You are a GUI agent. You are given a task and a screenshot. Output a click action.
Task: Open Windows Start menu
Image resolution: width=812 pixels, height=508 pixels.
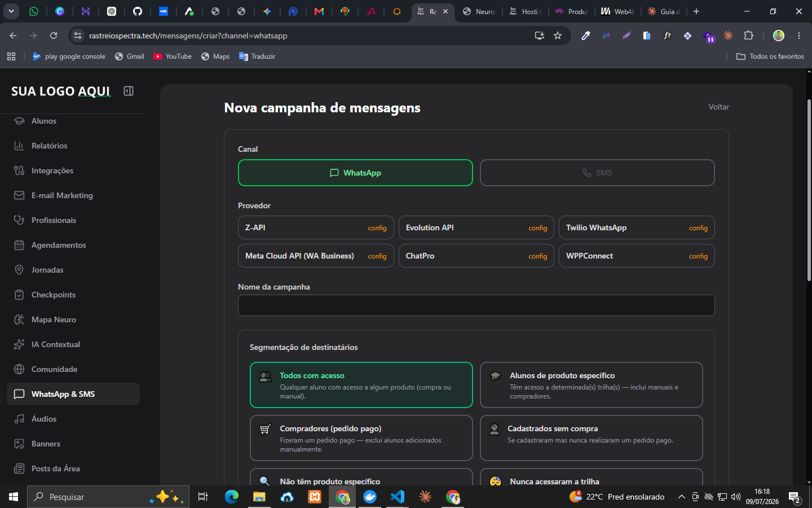14,497
